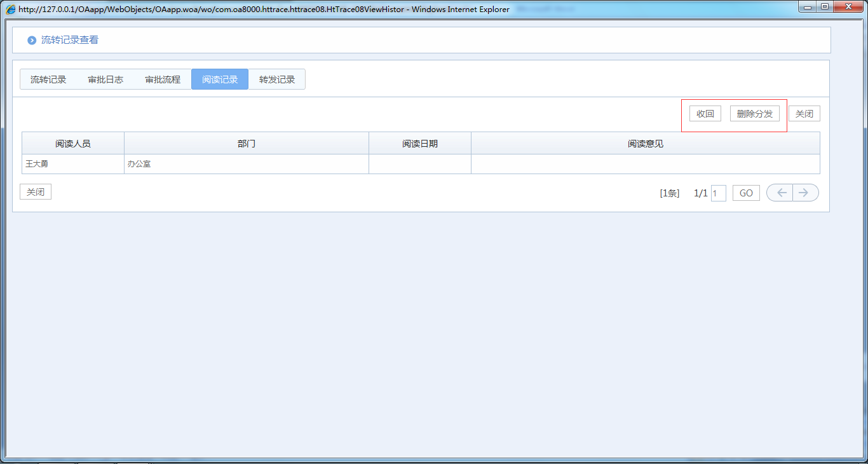Click the Internet Explorer icon in title bar
Image resolution: width=868 pixels, height=464 pixels.
tap(11, 10)
